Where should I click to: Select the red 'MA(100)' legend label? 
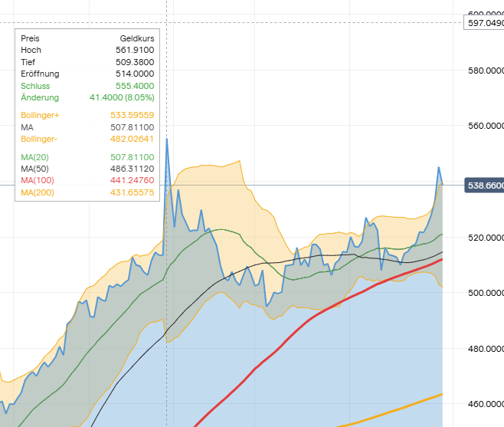[x=38, y=180]
